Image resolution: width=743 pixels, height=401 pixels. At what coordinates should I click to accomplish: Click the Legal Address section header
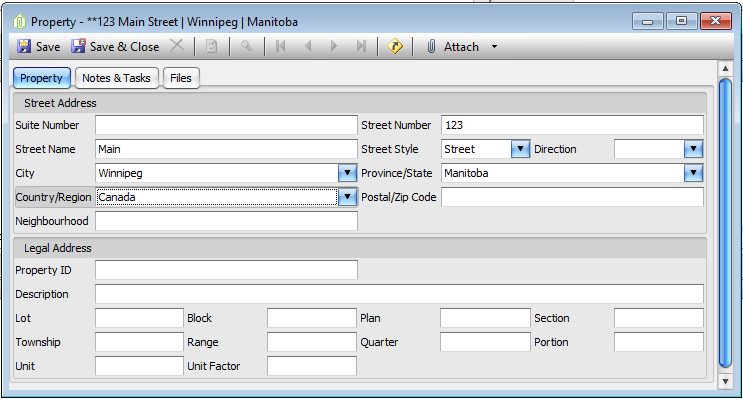pos(360,248)
